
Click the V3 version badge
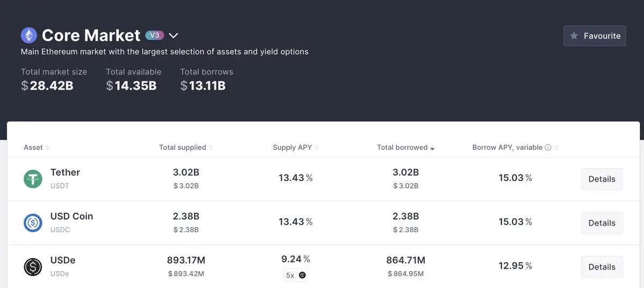pos(155,35)
